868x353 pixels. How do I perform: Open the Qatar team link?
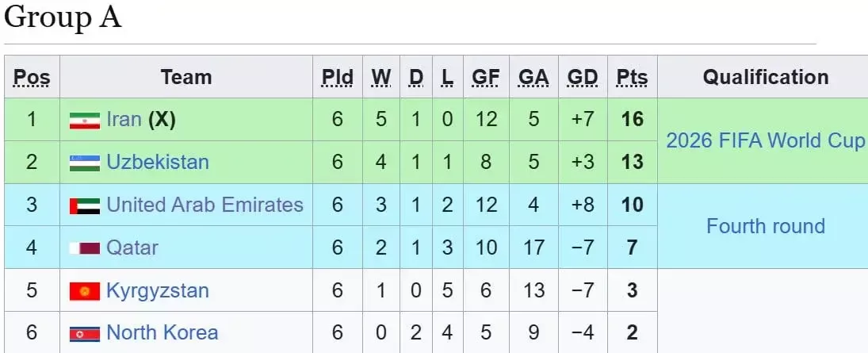tap(132, 247)
